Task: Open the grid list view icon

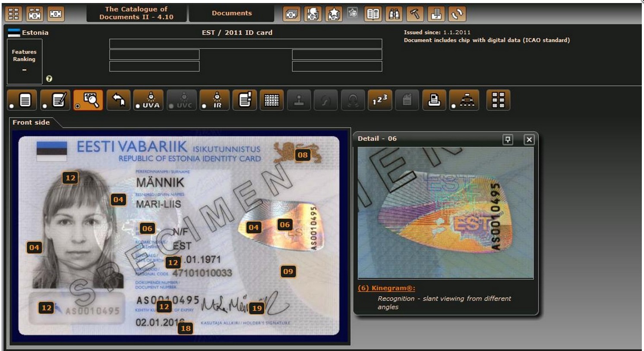Action: (14, 14)
